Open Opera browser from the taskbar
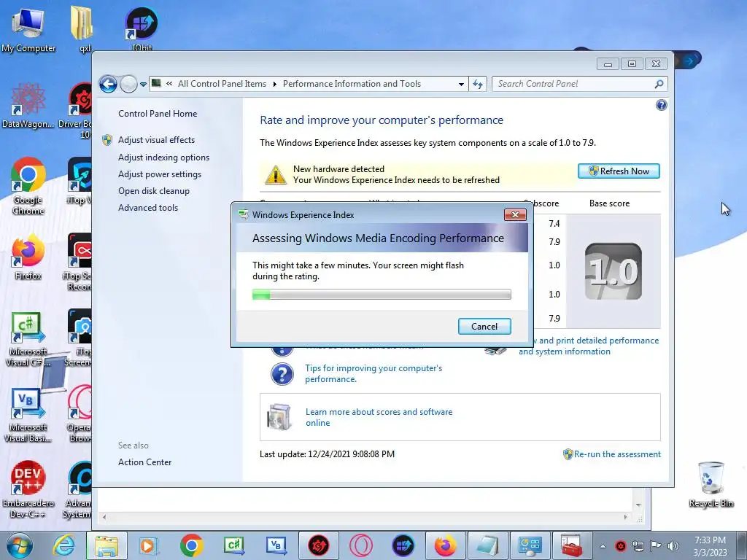The height and width of the screenshot is (560, 747). click(x=361, y=545)
